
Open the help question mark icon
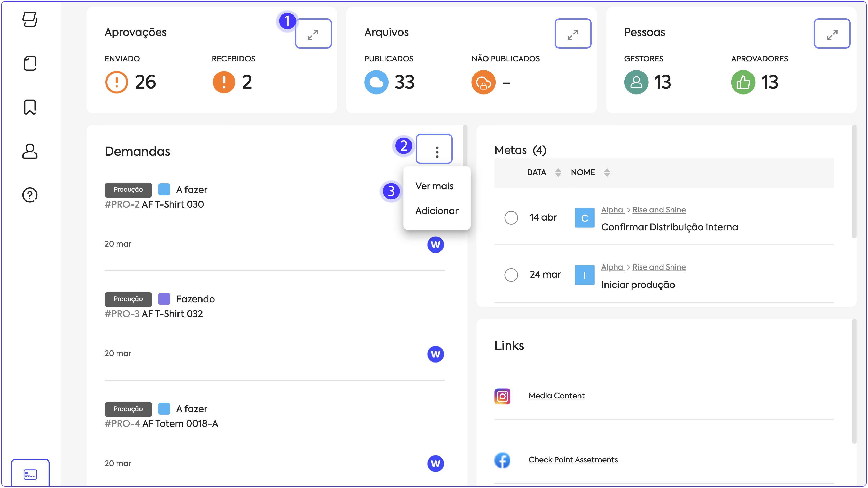point(30,195)
